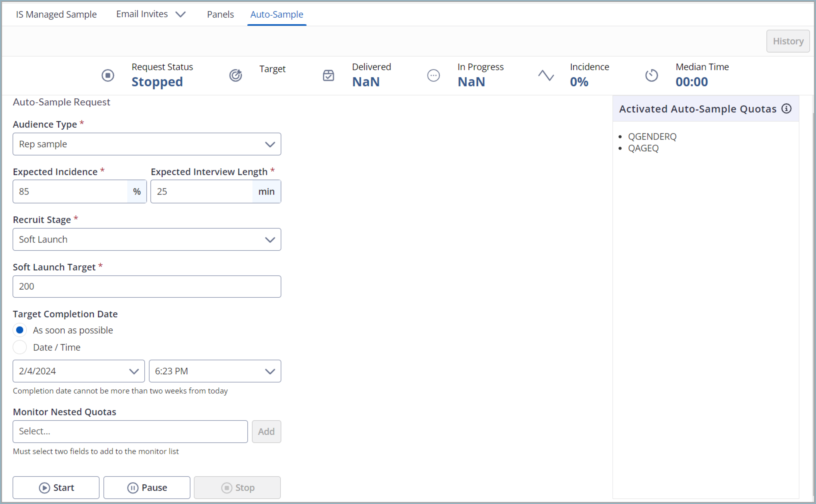Open the 6:23 PM time dropdown
This screenshot has height=504, width=816.
[215, 371]
